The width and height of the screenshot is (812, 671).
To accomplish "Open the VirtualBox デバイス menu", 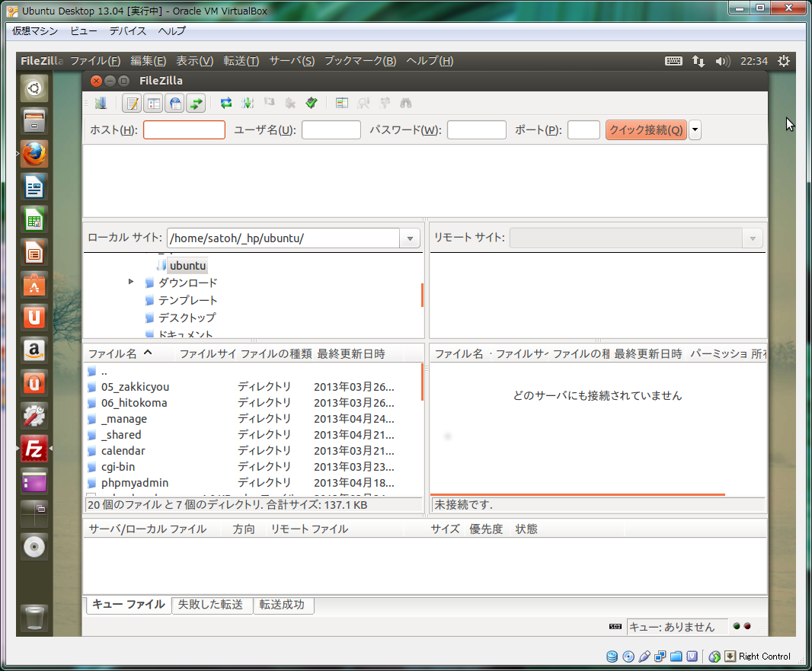I will pyautogui.click(x=128, y=31).
